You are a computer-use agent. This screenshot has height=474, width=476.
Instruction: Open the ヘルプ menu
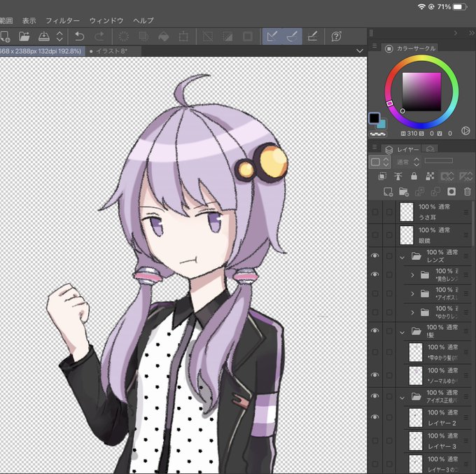pos(143,20)
